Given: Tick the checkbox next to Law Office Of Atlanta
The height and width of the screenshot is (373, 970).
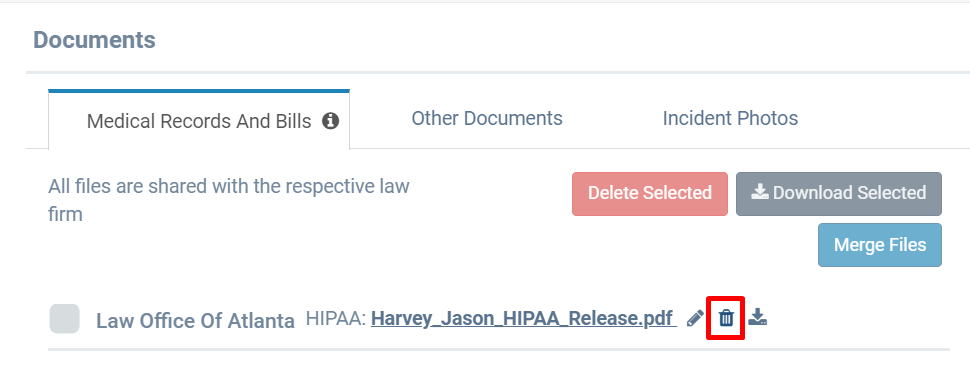Looking at the screenshot, I should coord(64,319).
